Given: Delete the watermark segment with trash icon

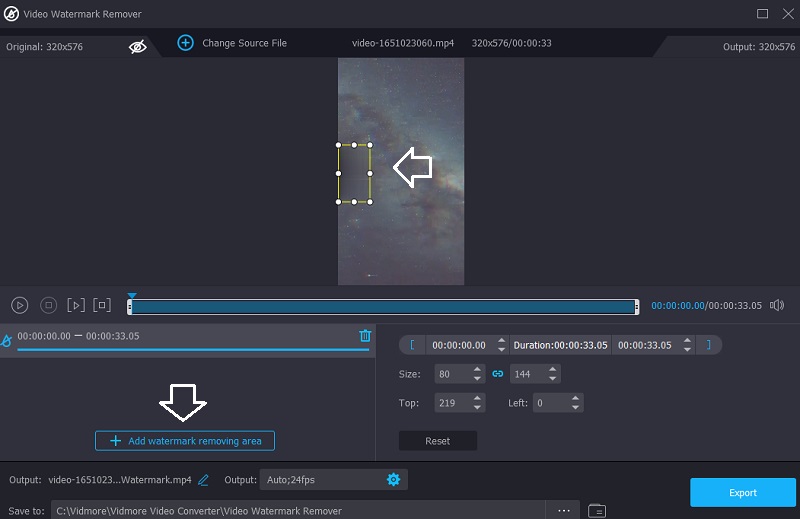Looking at the screenshot, I should coord(365,336).
